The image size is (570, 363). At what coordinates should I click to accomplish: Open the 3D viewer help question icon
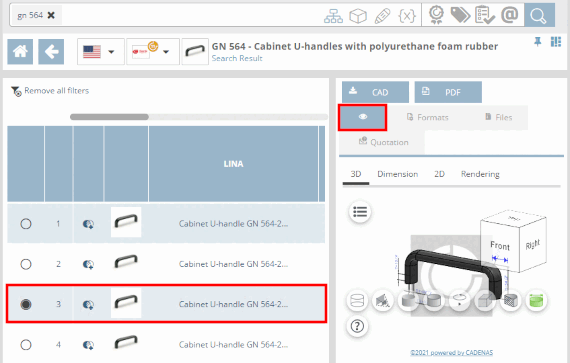[x=357, y=326]
